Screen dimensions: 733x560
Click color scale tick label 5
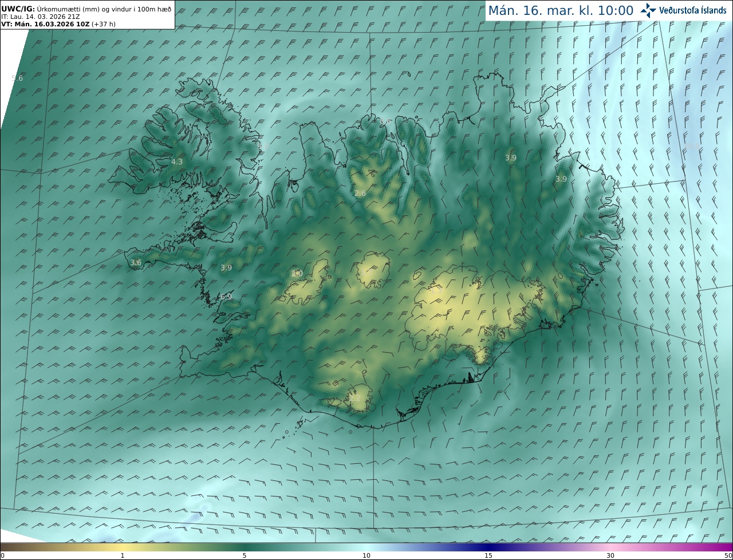click(x=245, y=555)
